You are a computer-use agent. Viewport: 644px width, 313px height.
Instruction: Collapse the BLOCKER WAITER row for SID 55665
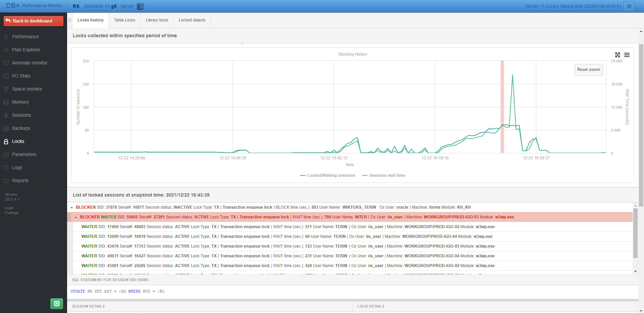click(x=76, y=217)
